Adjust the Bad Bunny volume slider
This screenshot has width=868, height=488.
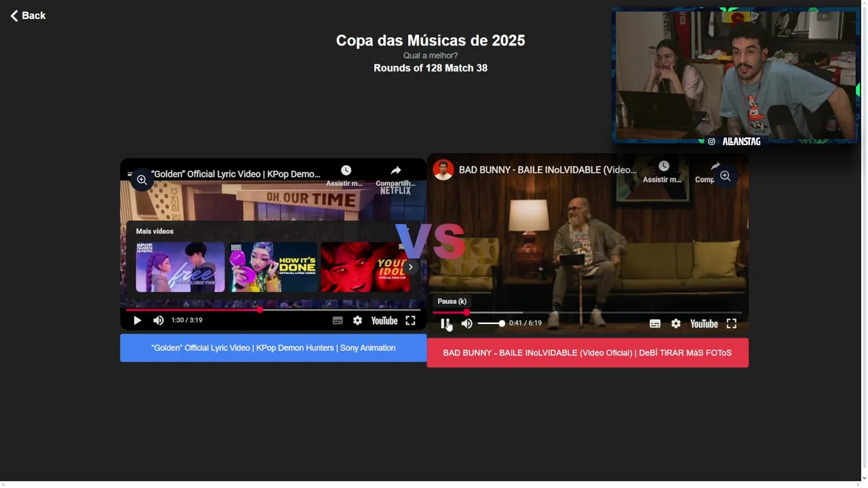click(491, 324)
